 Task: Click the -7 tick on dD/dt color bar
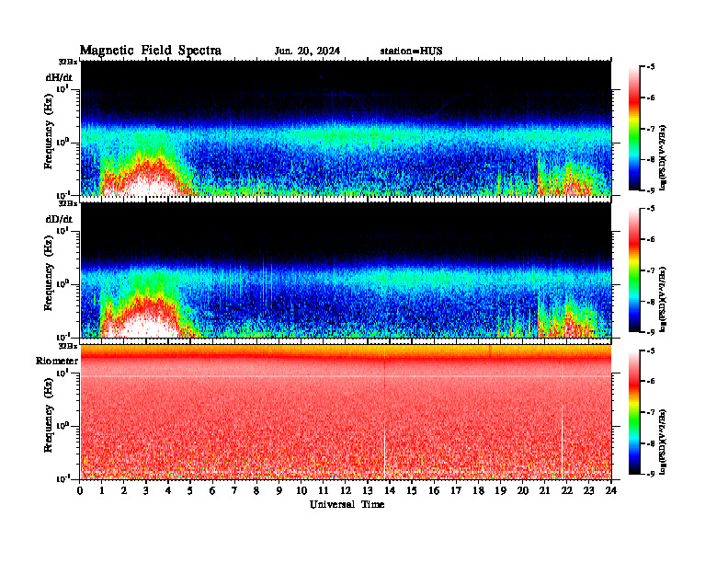tap(651, 270)
